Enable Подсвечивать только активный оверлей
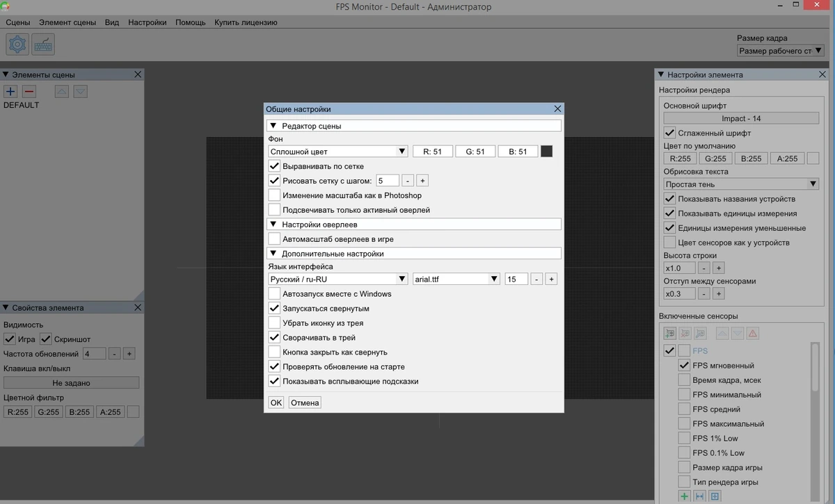 pos(274,210)
